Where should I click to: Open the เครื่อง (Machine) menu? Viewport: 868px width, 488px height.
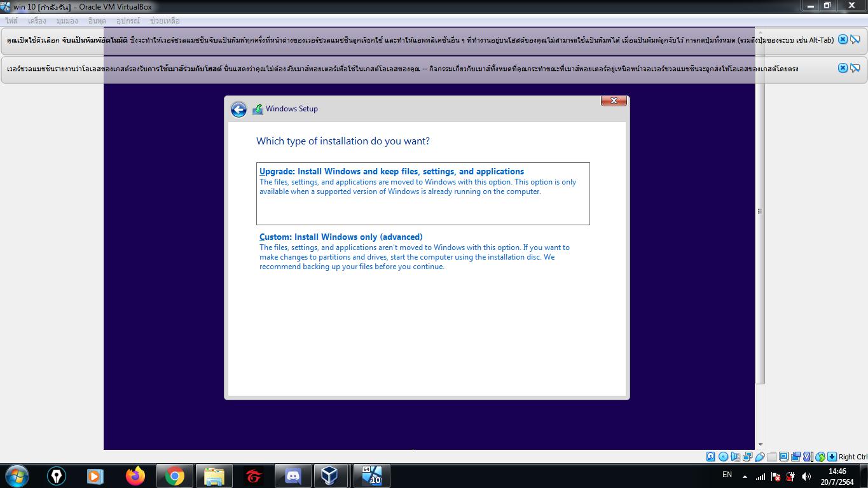coord(37,20)
